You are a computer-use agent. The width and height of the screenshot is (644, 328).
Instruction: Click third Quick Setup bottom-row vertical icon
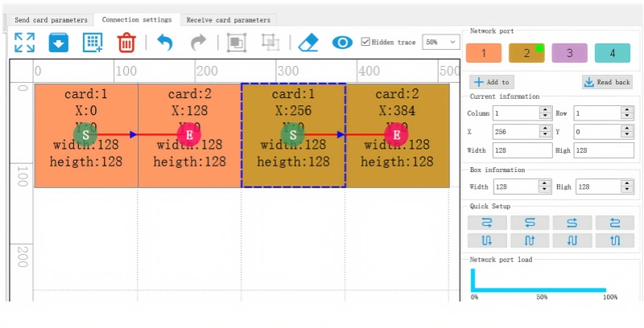pyautogui.click(x=572, y=240)
